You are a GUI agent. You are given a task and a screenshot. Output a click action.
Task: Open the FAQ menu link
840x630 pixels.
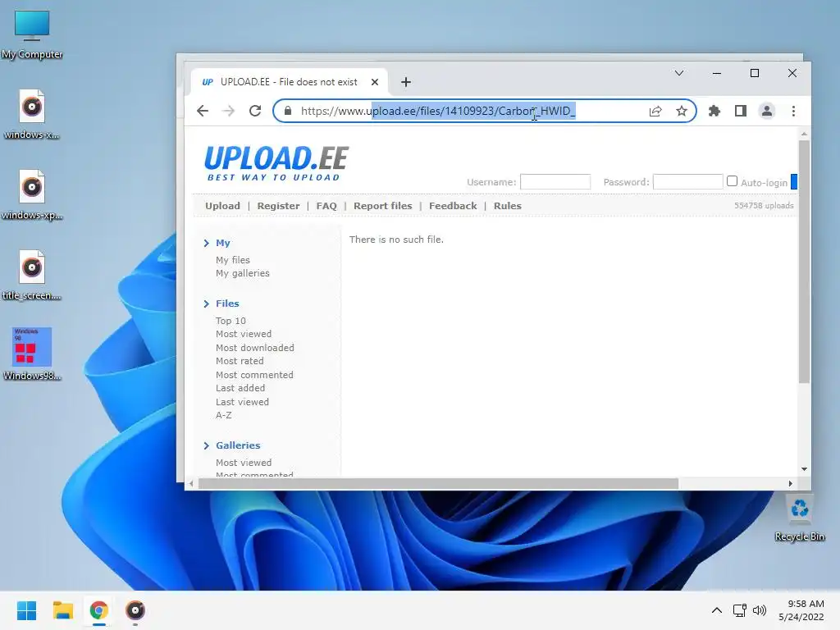click(x=326, y=206)
